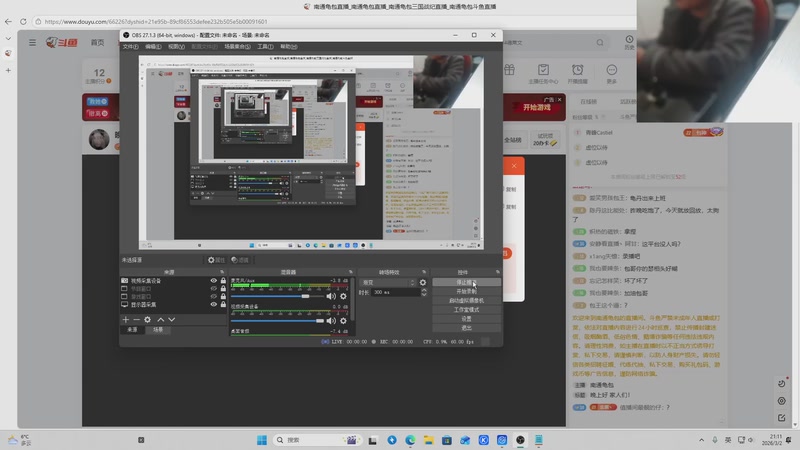Viewport: 800px width, 450px height.
Task: Click the transition duration 300 ms field
Action: tap(395, 292)
